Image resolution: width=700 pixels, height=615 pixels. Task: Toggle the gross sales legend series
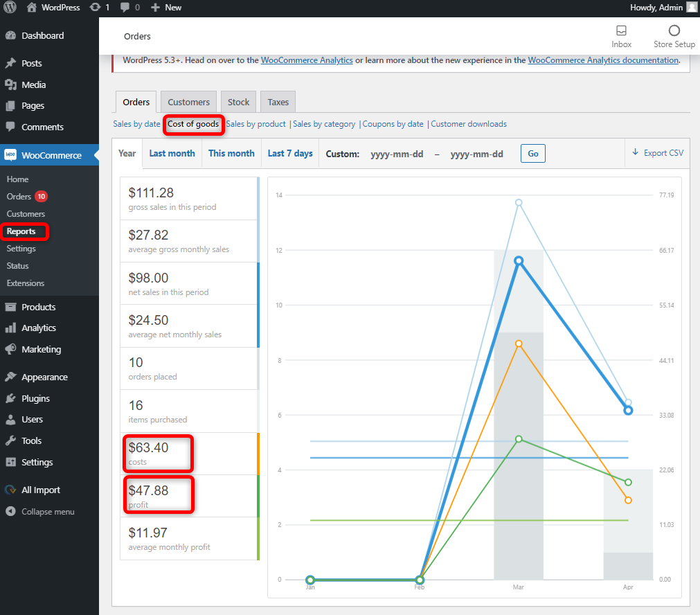click(189, 199)
